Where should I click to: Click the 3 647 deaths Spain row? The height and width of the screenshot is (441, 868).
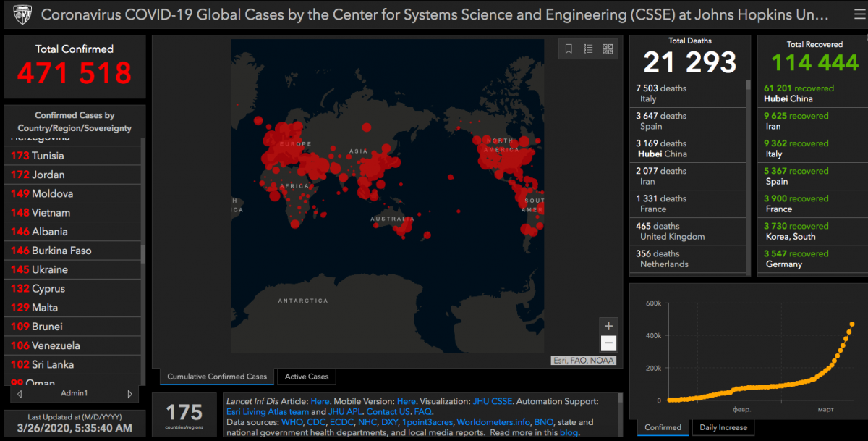coord(688,121)
